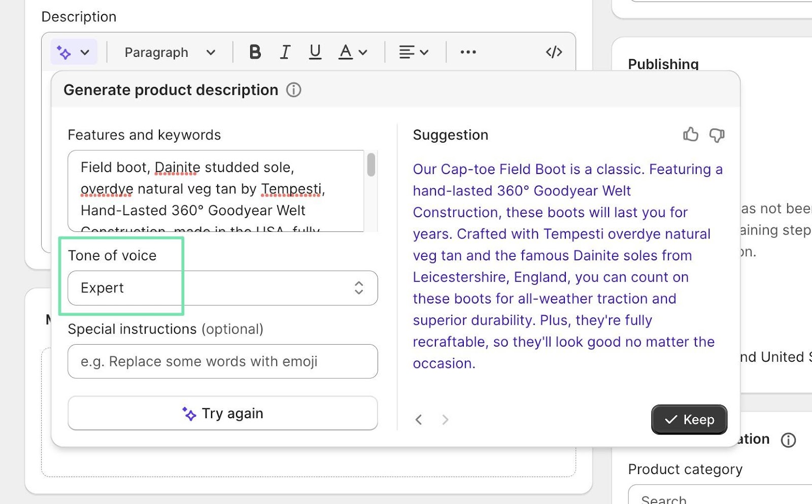812x504 pixels.
Task: Go to the previous suggestion
Action: (x=419, y=420)
